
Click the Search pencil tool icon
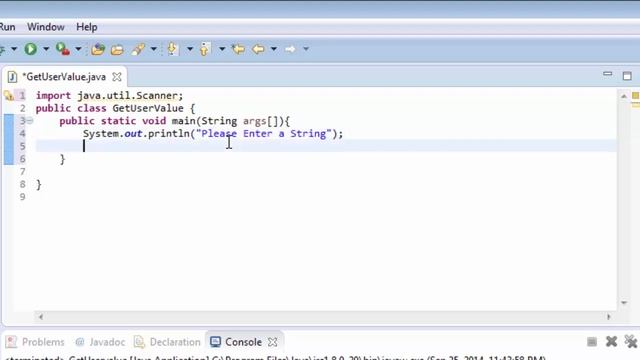(x=138, y=49)
